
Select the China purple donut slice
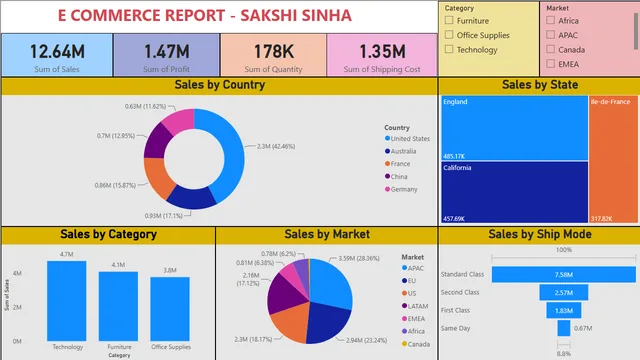tap(156, 141)
